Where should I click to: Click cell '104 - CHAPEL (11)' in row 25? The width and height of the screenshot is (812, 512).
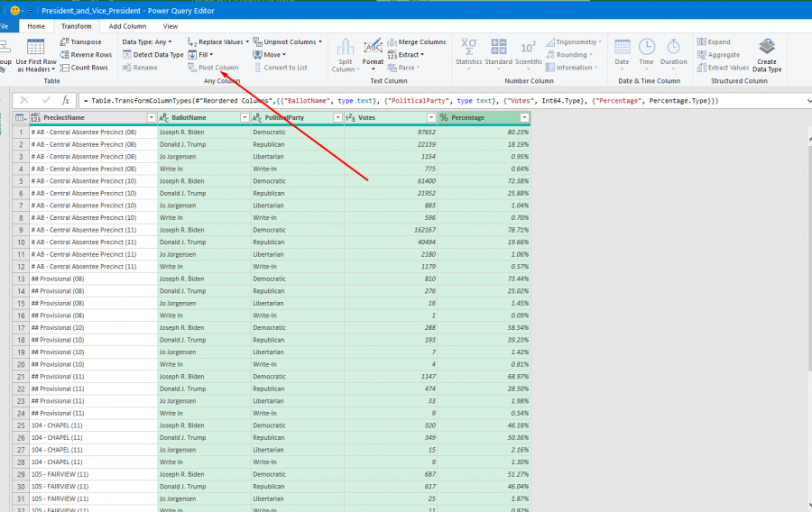click(x=93, y=425)
